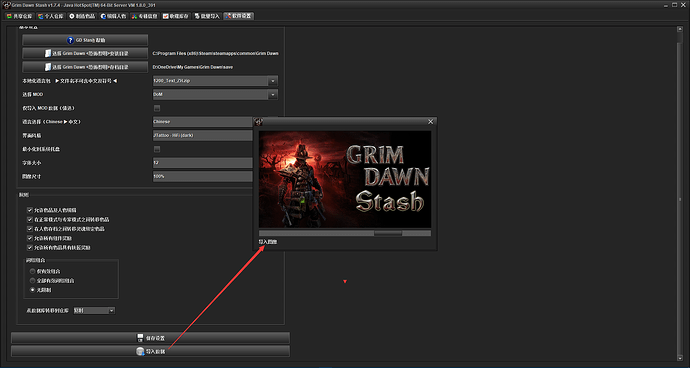
Task: Open the 共享仓库 shared stash tab
Action: point(20,16)
